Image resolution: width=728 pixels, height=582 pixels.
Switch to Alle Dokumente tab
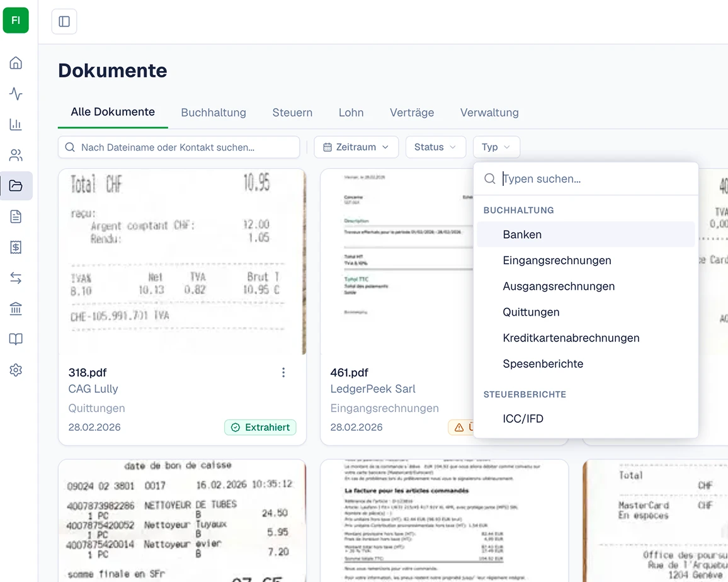coord(113,112)
